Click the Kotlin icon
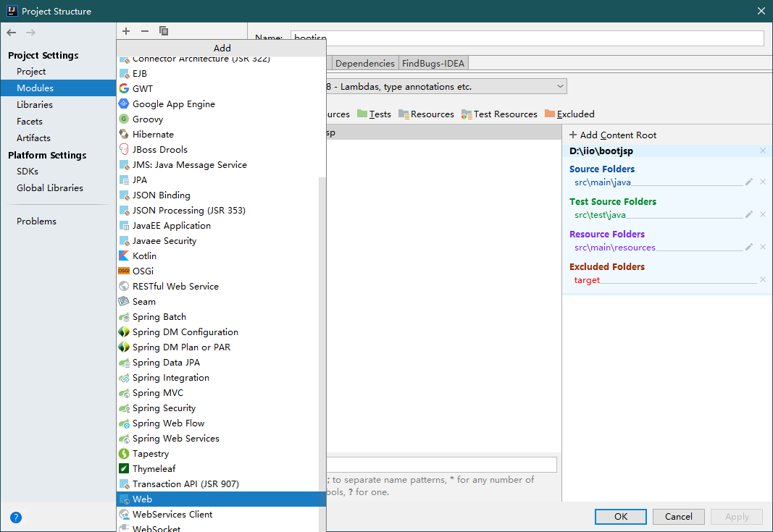The width and height of the screenshot is (773, 532). point(124,256)
